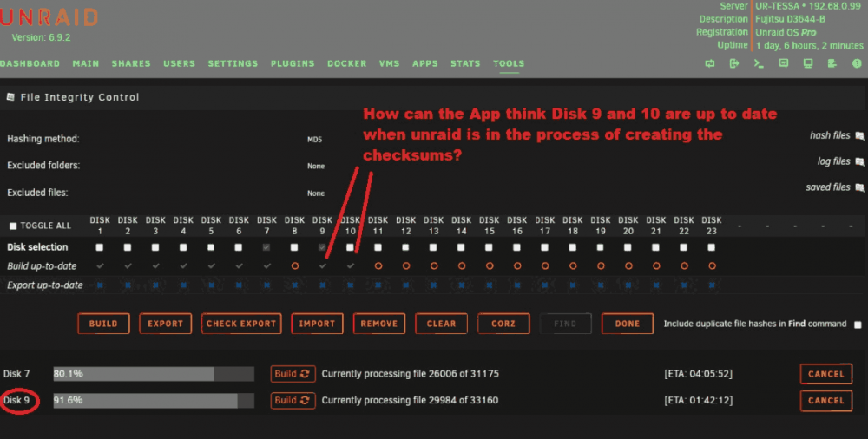This screenshot has width=868, height=439.
Task: Click the monitor info icon in header
Action: (808, 63)
